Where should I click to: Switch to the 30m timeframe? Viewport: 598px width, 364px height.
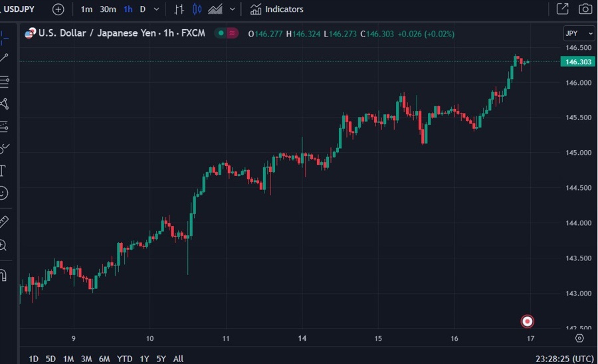click(107, 9)
